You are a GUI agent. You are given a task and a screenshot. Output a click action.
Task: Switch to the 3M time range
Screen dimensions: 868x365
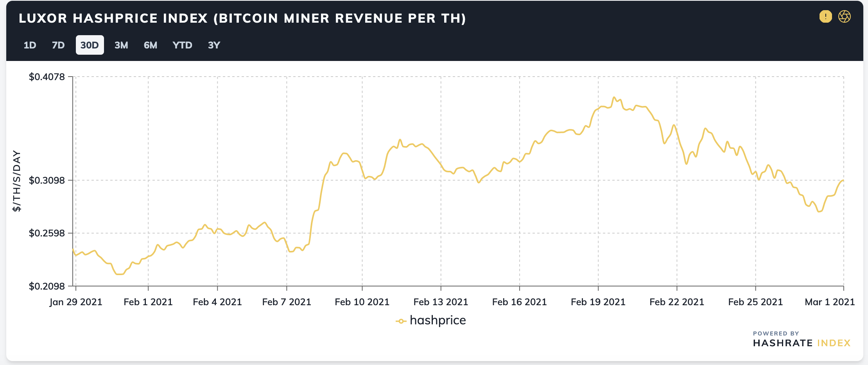pyautogui.click(x=121, y=45)
